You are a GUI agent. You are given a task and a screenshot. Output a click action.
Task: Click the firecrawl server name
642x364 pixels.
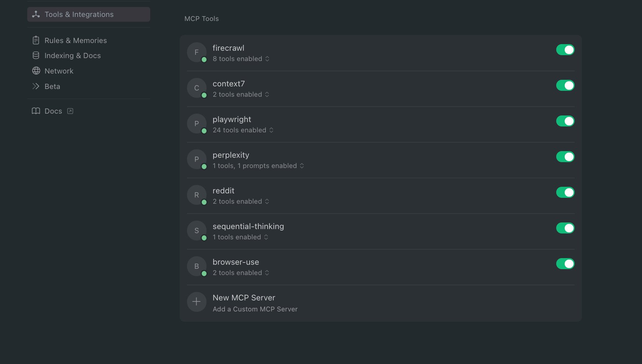point(229,48)
